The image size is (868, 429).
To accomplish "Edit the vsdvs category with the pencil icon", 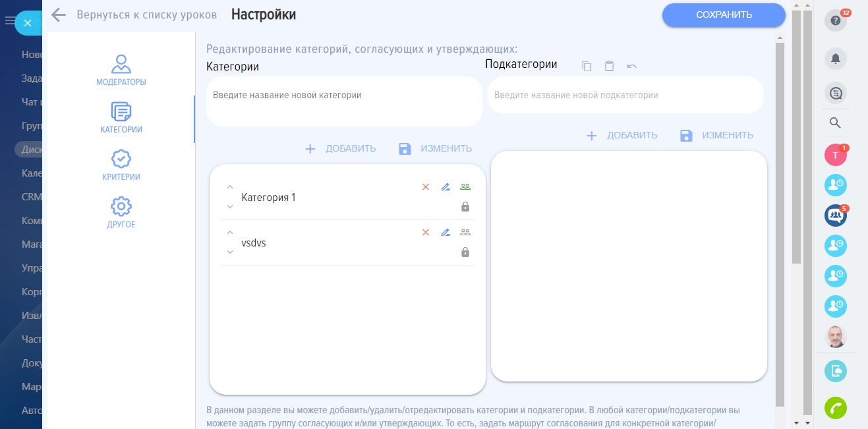I will pyautogui.click(x=446, y=233).
